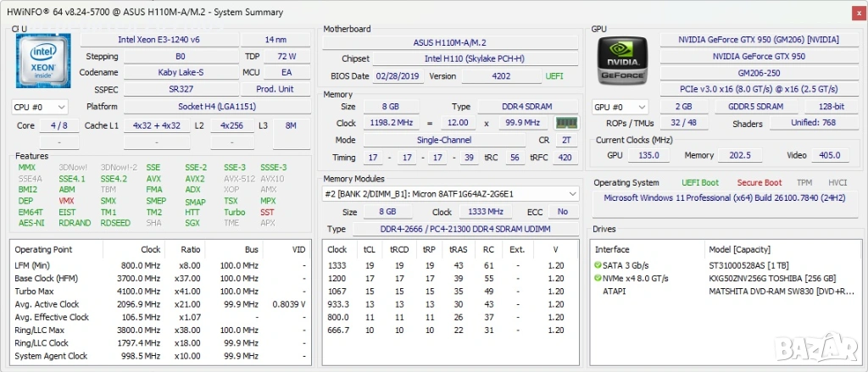Click the AVX2 feature flag

[195, 180]
